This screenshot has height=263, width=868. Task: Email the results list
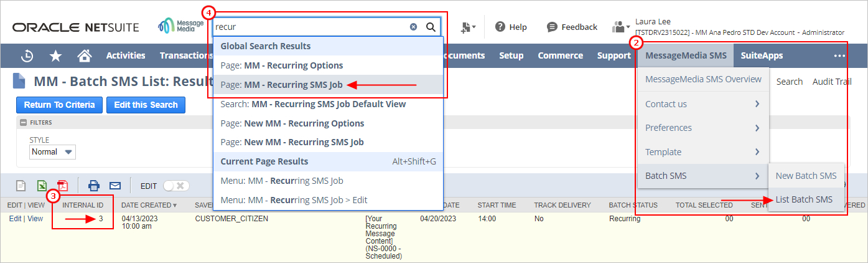coord(115,185)
